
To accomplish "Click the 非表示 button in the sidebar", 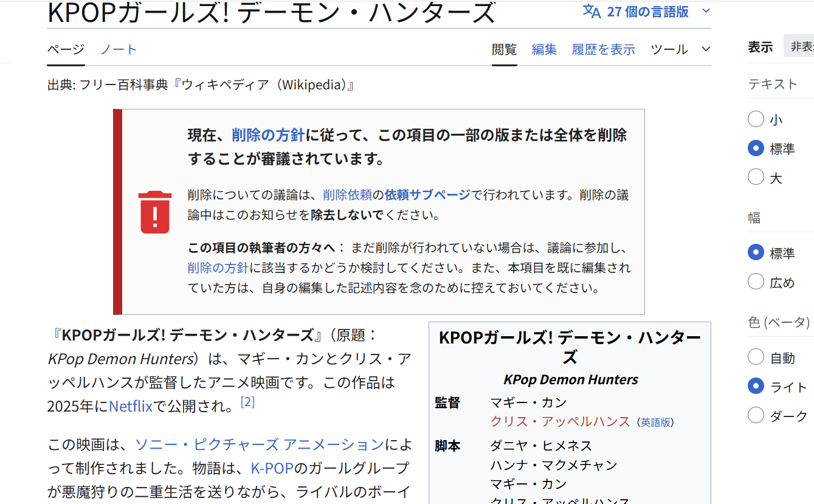I will coord(801,46).
